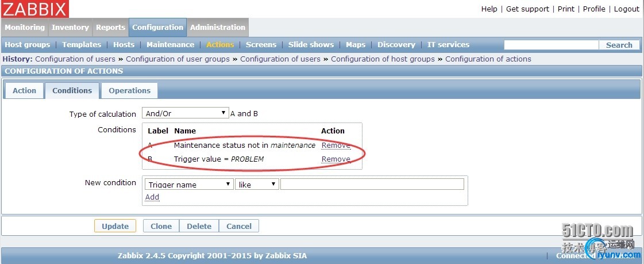Click the Print link
The width and height of the screenshot is (644, 264).
point(566,9)
